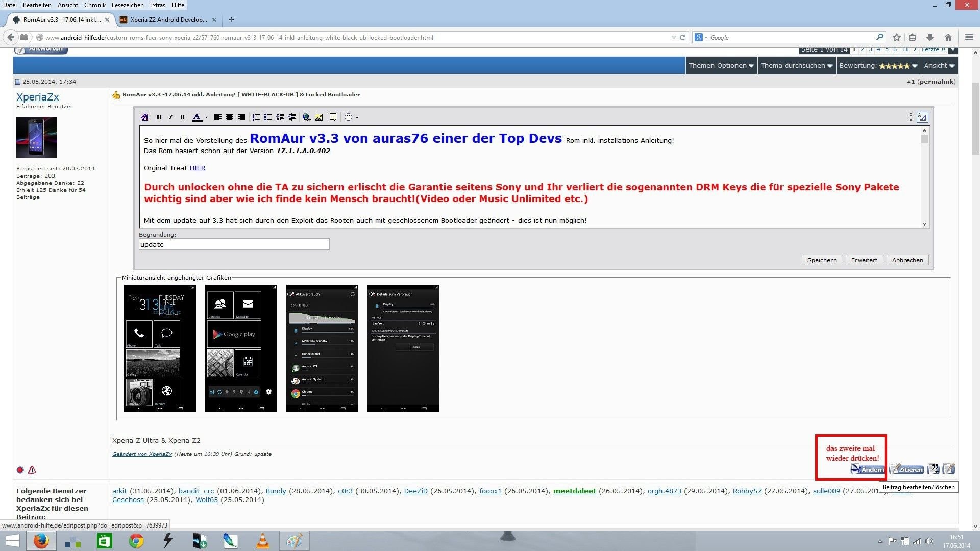Open the Bearbeiten menu
The width and height of the screenshot is (980, 551).
[x=37, y=5]
